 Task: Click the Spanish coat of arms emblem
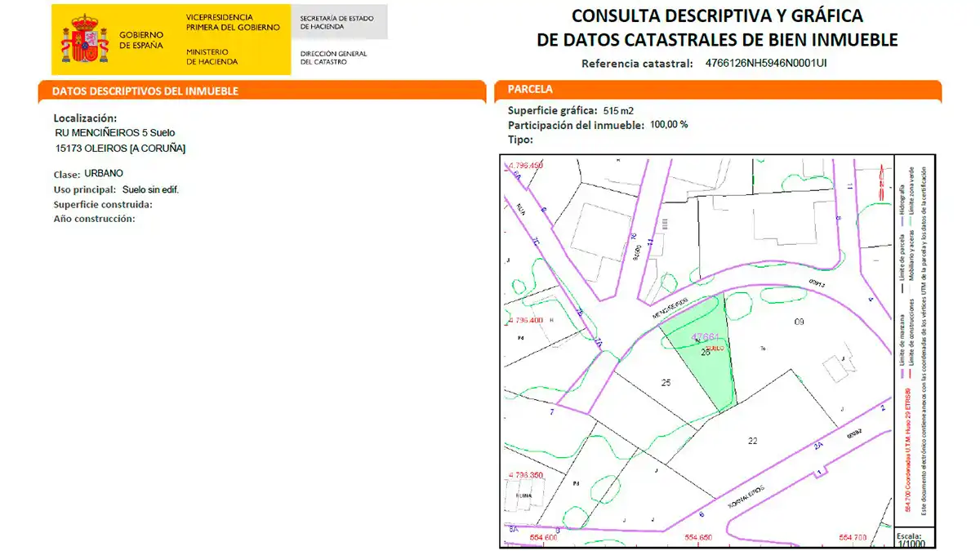tap(86, 39)
